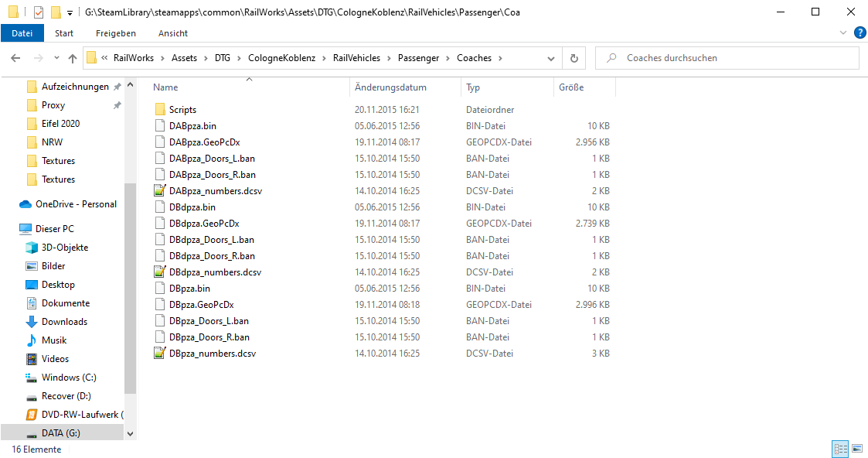Switch to the Freigeben ribbon tab

pos(116,33)
